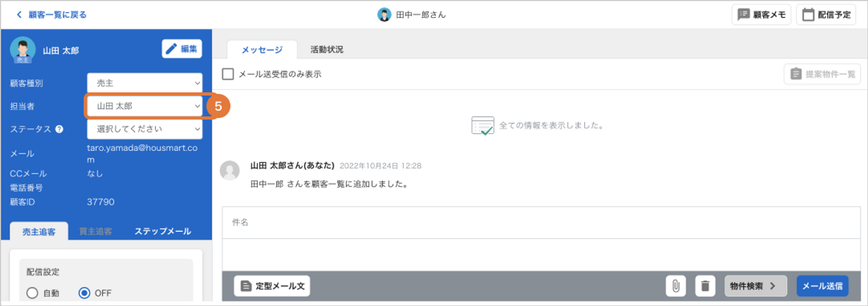Image resolution: width=868 pixels, height=306 pixels.
Task: Click 山田 太郎 profile avatar in sidebar
Action: point(23,49)
